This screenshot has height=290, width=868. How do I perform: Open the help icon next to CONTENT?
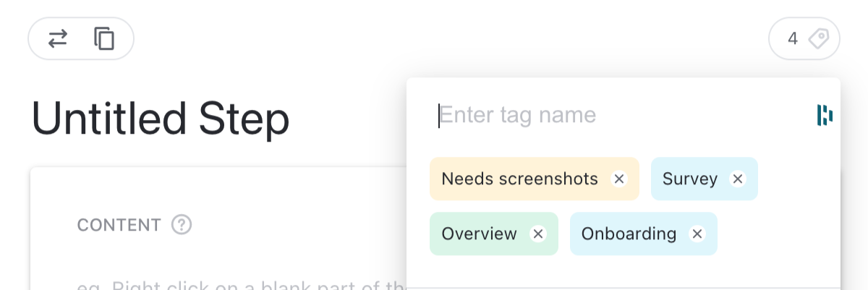(x=182, y=225)
